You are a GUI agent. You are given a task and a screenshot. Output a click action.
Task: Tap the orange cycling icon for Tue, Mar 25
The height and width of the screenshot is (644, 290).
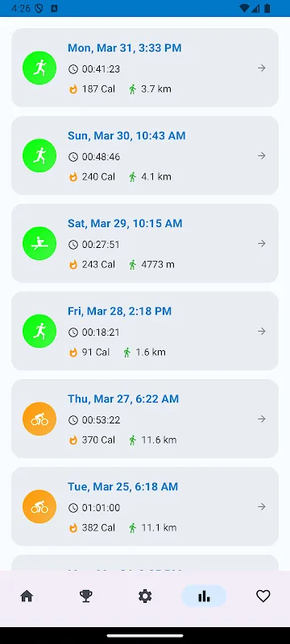(39, 507)
